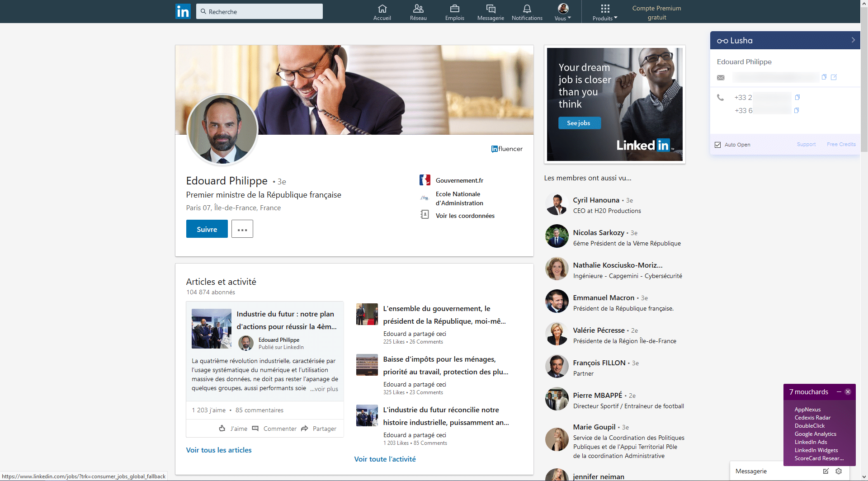Copy the email in Lusha panel
Image resolution: width=868 pixels, height=481 pixels.
tap(824, 77)
